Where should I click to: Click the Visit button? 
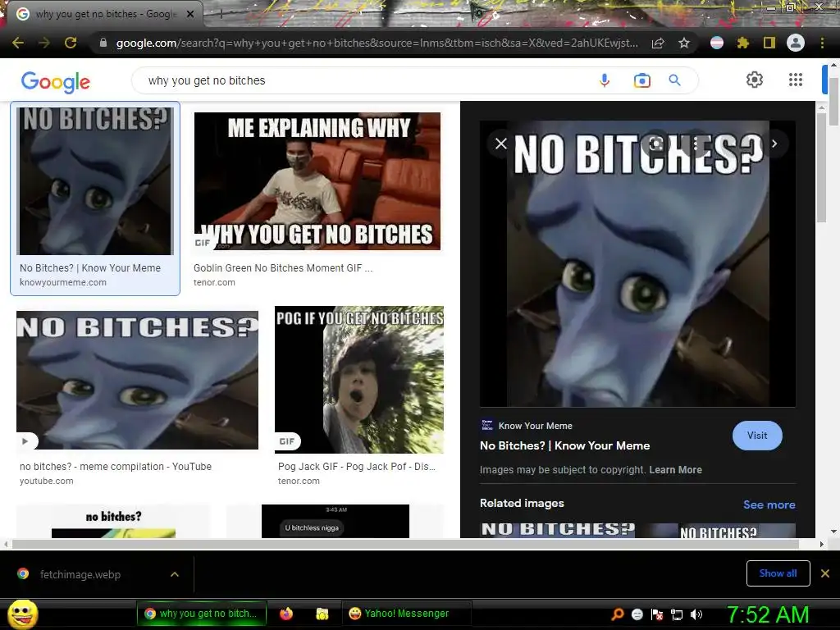pos(757,436)
